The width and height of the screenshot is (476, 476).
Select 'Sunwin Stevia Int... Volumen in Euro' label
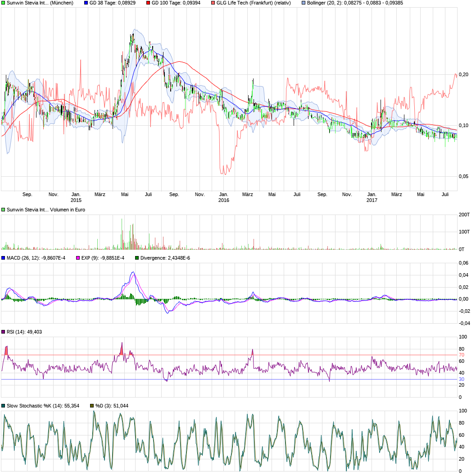pyautogui.click(x=46, y=210)
